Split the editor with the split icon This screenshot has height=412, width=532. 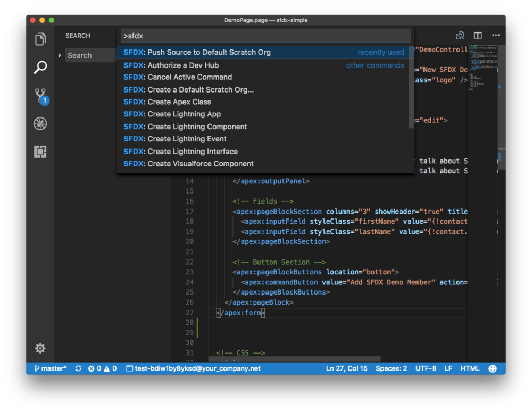[478, 35]
